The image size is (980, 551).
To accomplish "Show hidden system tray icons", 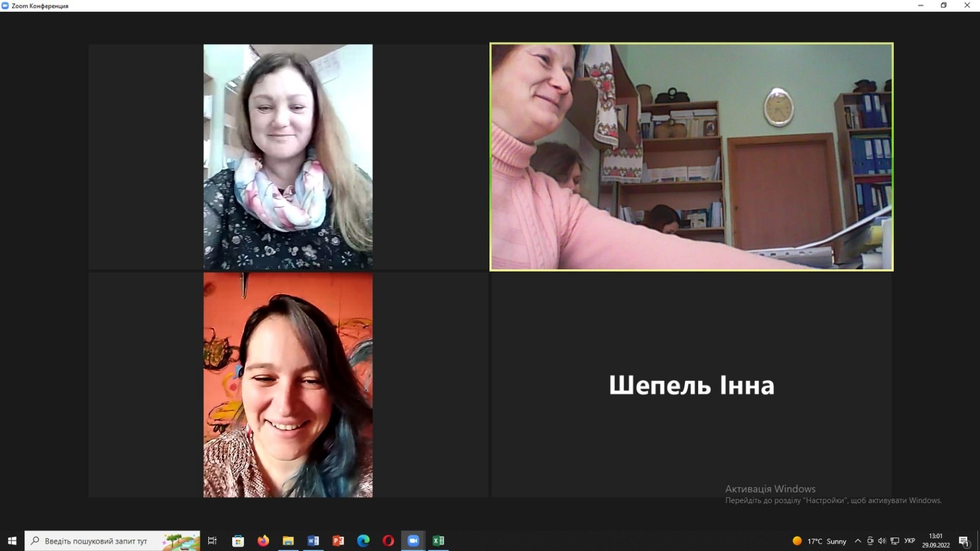I will point(858,541).
